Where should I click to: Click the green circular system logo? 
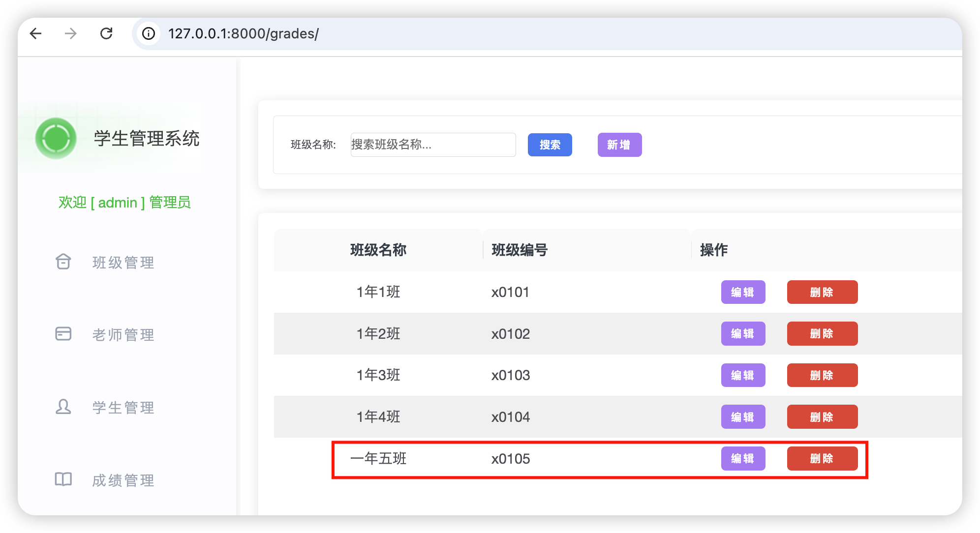pyautogui.click(x=56, y=138)
